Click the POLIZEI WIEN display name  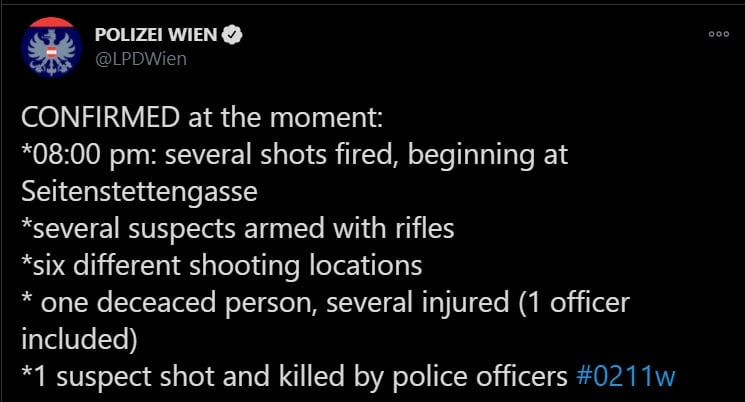155,35
